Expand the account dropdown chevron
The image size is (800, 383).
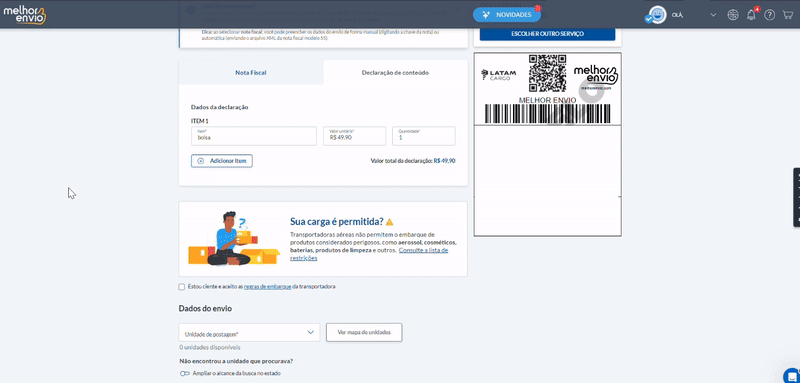point(713,15)
